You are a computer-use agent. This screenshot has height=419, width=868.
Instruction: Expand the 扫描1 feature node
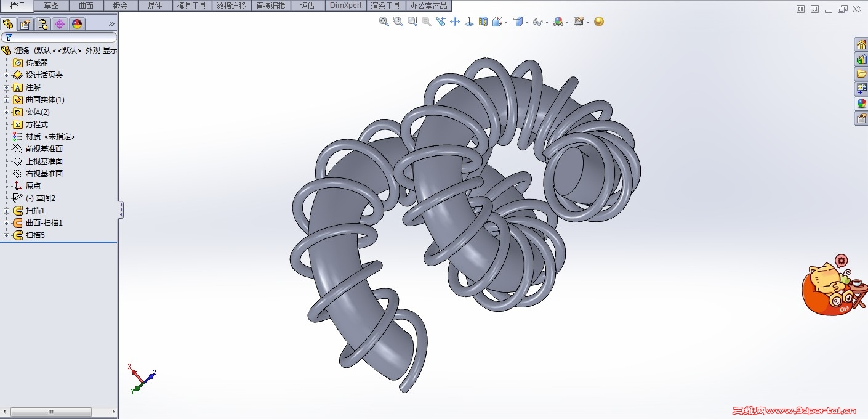(7, 211)
